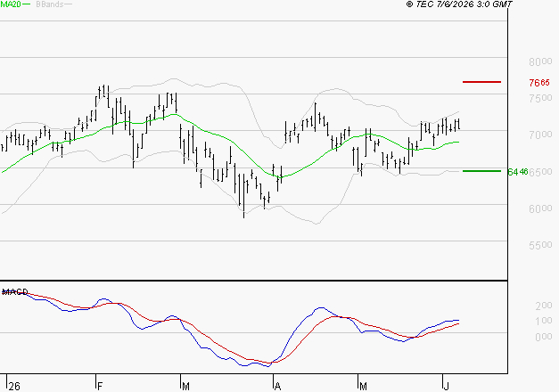
Task: Click the green 6446 support line
Action: [481, 171]
